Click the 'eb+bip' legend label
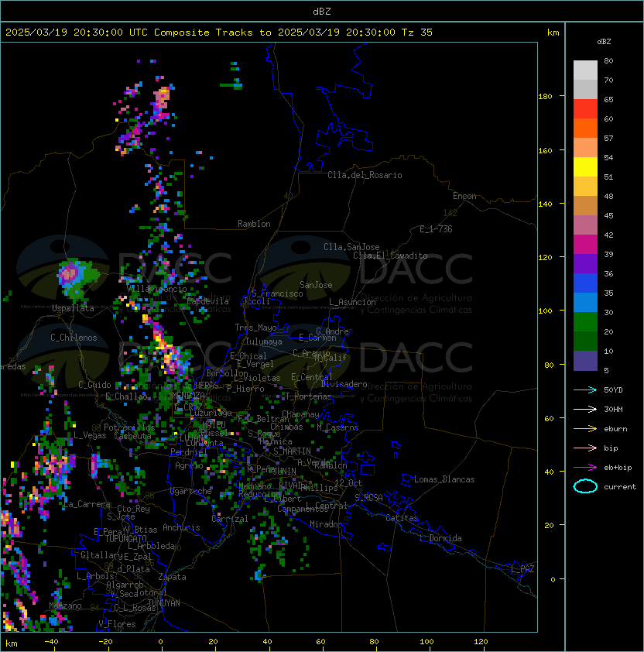The width and height of the screenshot is (644, 652). [618, 468]
